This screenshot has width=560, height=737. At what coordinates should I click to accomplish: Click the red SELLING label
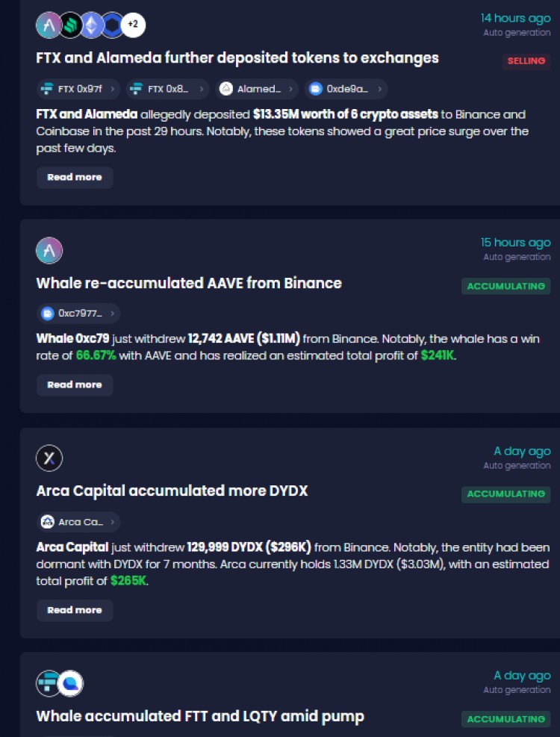pyautogui.click(x=526, y=61)
